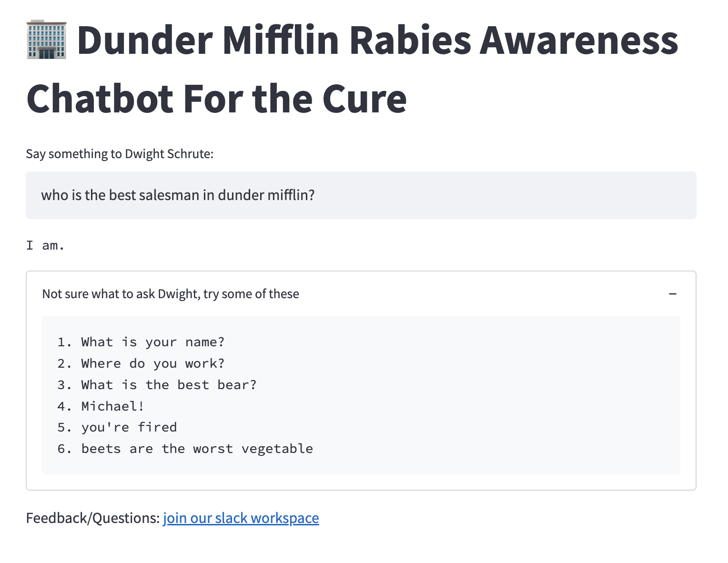This screenshot has height=563, width=728.
Task: Collapse the suggestions panel via the minus icon
Action: click(673, 294)
